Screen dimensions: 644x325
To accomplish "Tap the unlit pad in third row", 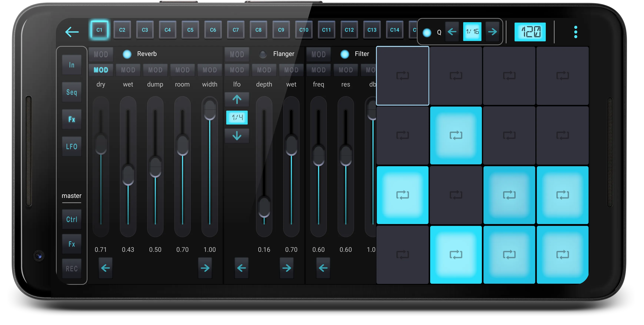I will pos(456,195).
